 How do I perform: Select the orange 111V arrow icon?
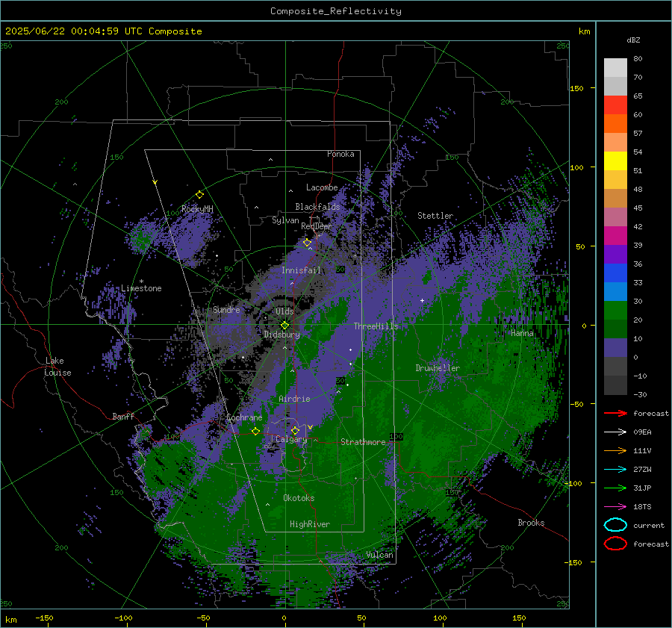coord(615,450)
